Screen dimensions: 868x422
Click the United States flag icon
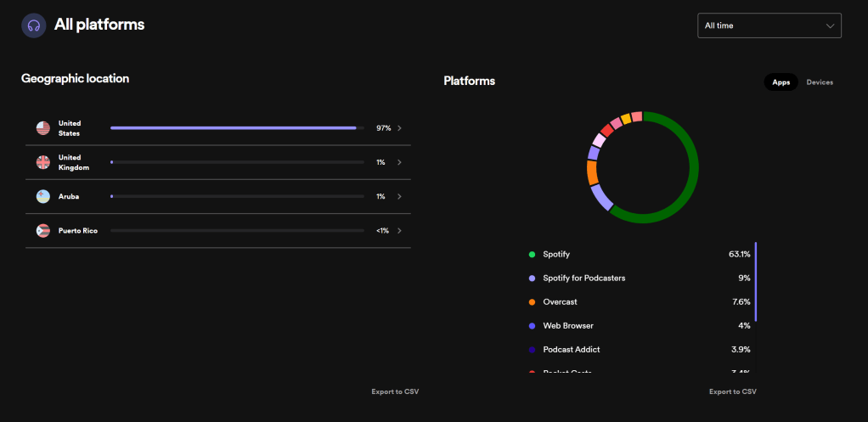tap(43, 128)
